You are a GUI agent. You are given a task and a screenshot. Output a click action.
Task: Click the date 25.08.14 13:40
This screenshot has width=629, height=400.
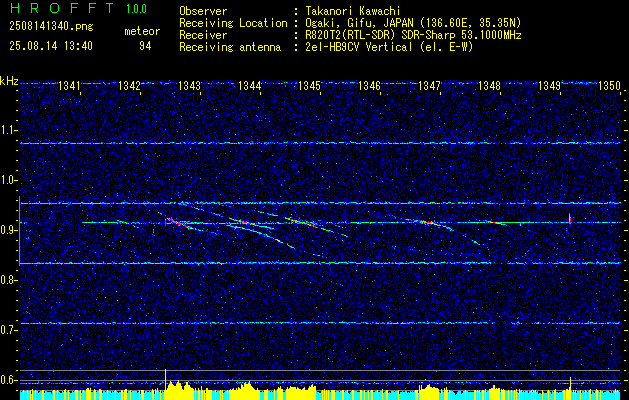pyautogui.click(x=51, y=46)
